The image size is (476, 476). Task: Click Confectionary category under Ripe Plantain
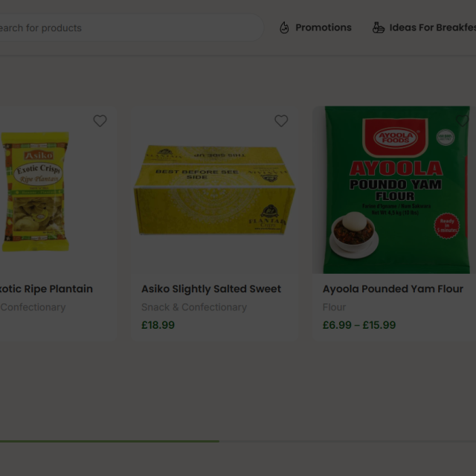[33, 307]
